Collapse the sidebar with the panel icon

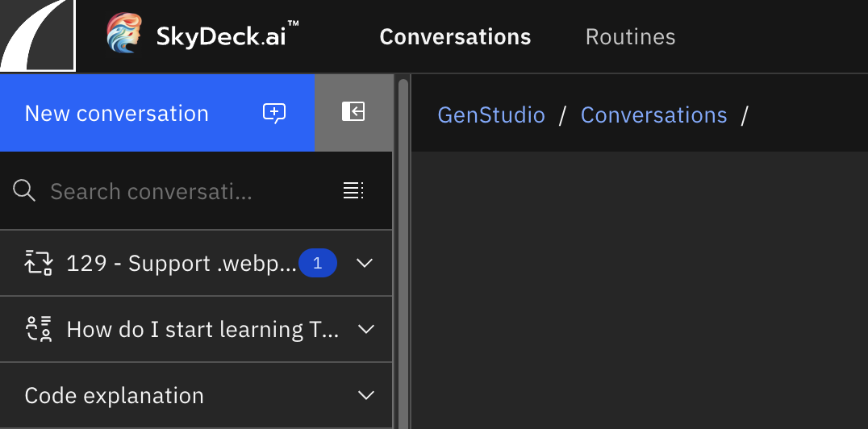[353, 112]
